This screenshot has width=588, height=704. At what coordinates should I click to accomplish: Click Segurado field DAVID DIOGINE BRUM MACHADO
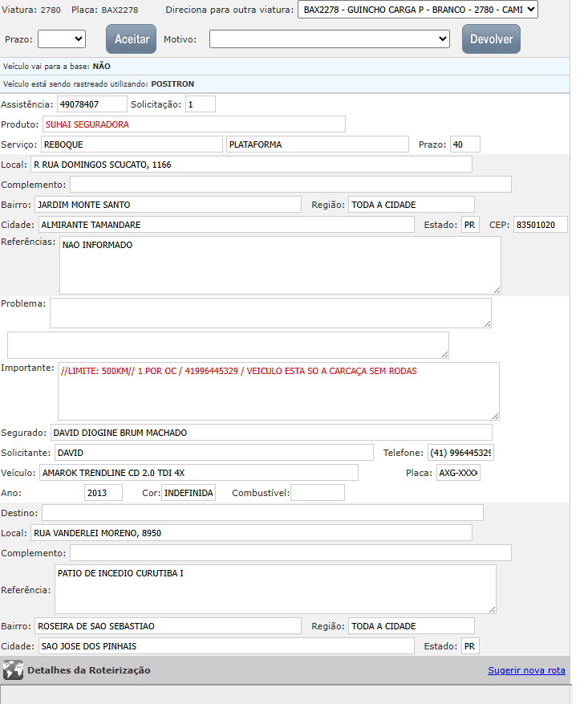[x=271, y=433]
